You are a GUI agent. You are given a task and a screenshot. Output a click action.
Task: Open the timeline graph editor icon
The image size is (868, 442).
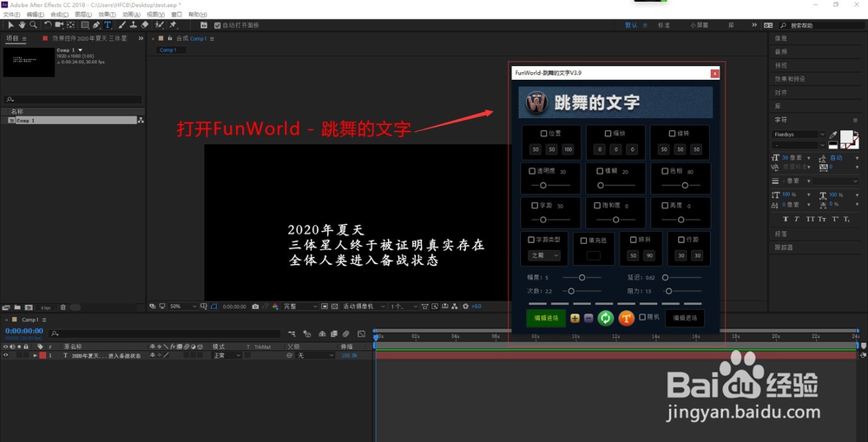click(x=361, y=333)
